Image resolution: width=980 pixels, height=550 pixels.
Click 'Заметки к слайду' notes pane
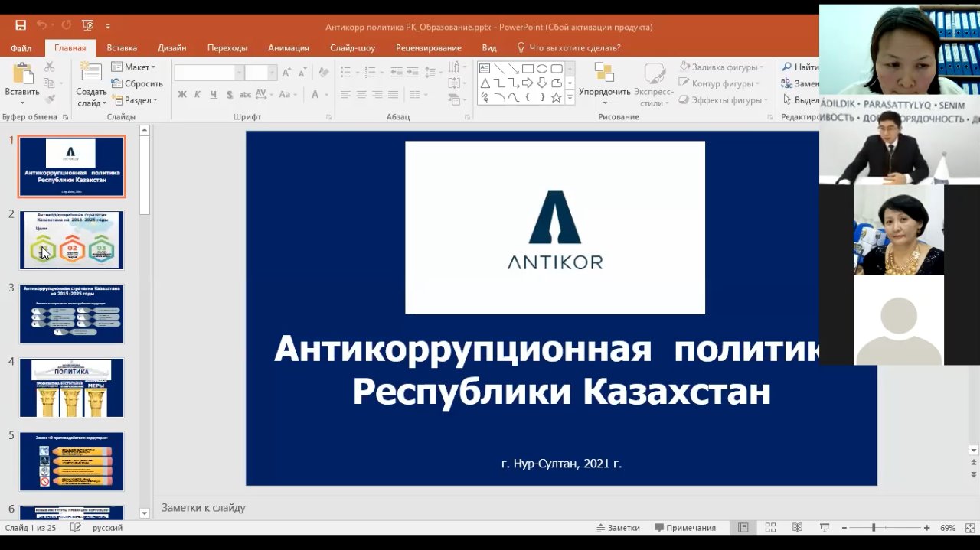[204, 507]
